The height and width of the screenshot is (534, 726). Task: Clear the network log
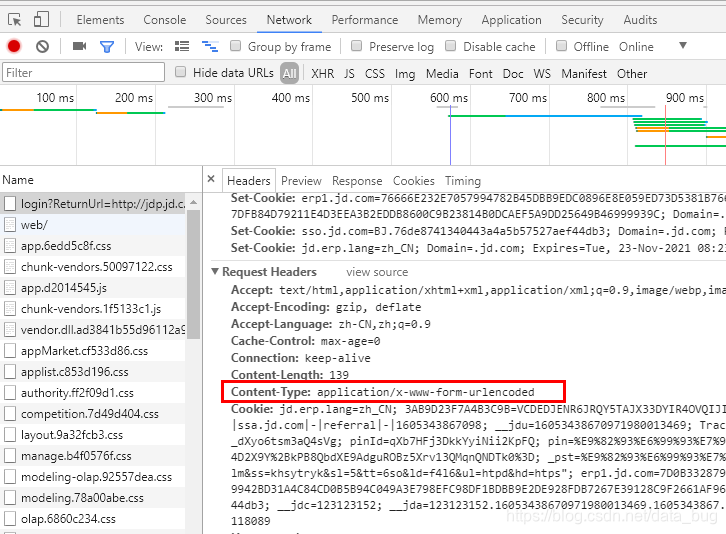(42, 46)
